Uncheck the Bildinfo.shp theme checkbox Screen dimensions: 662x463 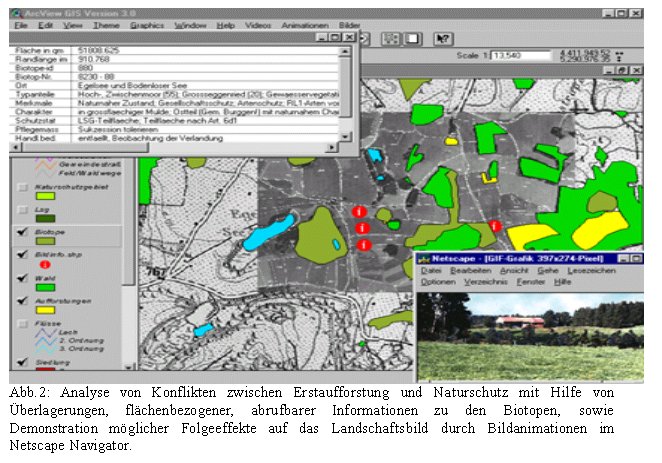point(23,255)
